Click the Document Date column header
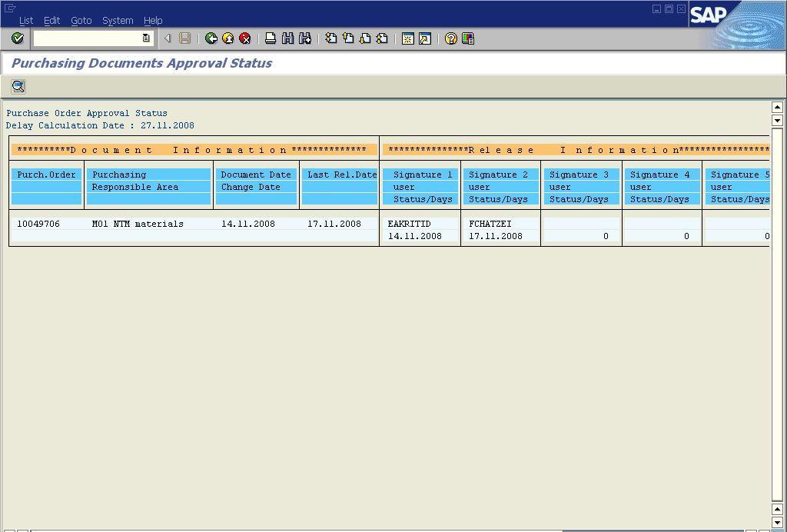Screen dimensions: 787x532 point(256,175)
